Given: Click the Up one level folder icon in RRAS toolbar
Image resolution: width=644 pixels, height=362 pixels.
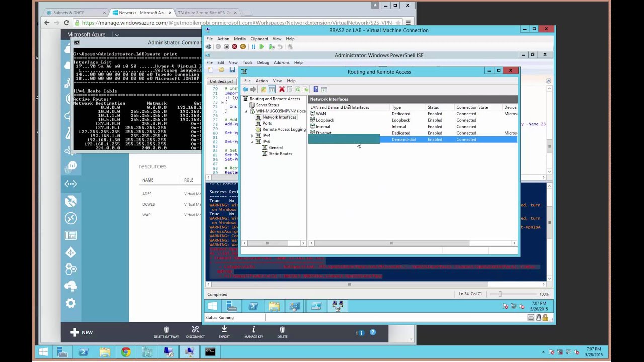Looking at the screenshot, I should (x=264, y=89).
